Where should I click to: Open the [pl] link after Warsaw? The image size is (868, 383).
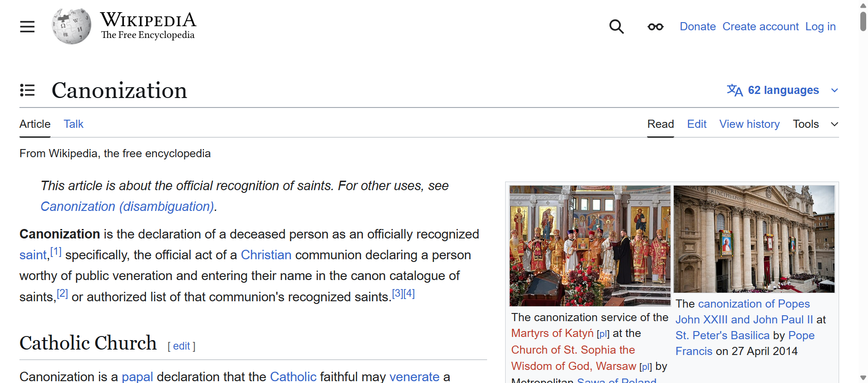(x=646, y=367)
